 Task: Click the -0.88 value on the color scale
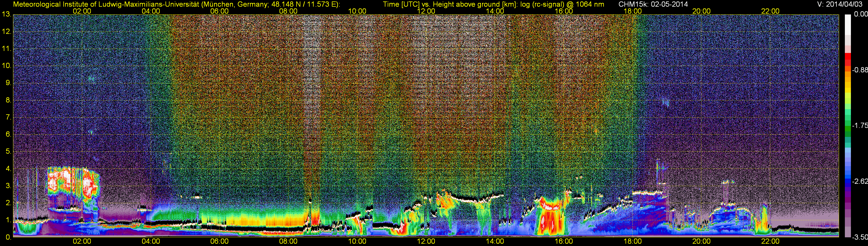860,70
